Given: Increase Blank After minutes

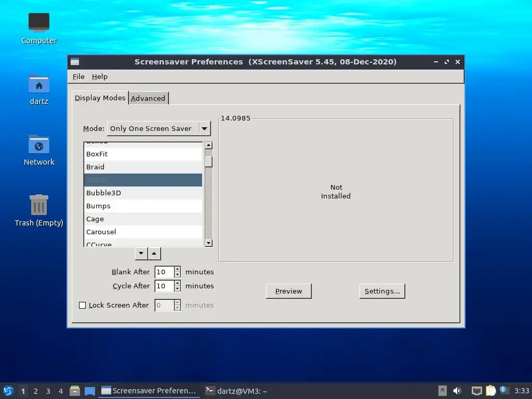Looking at the screenshot, I should [178, 270].
